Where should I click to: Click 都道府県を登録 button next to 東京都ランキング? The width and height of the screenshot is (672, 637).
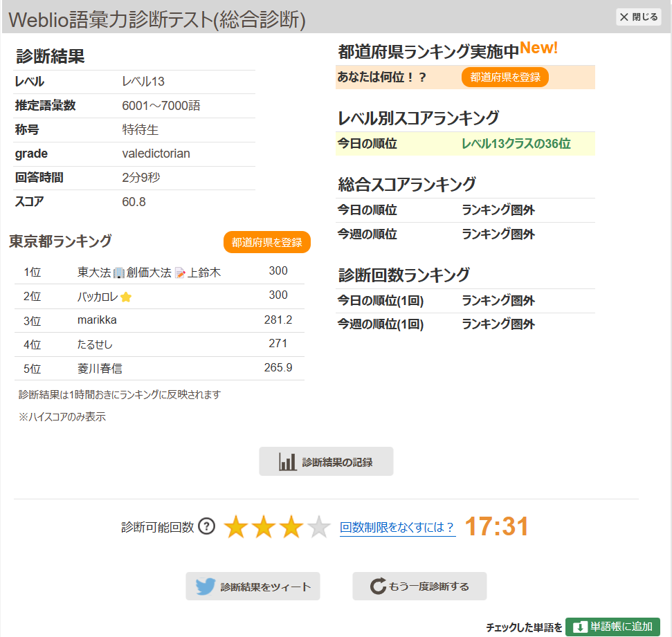pyautogui.click(x=266, y=242)
